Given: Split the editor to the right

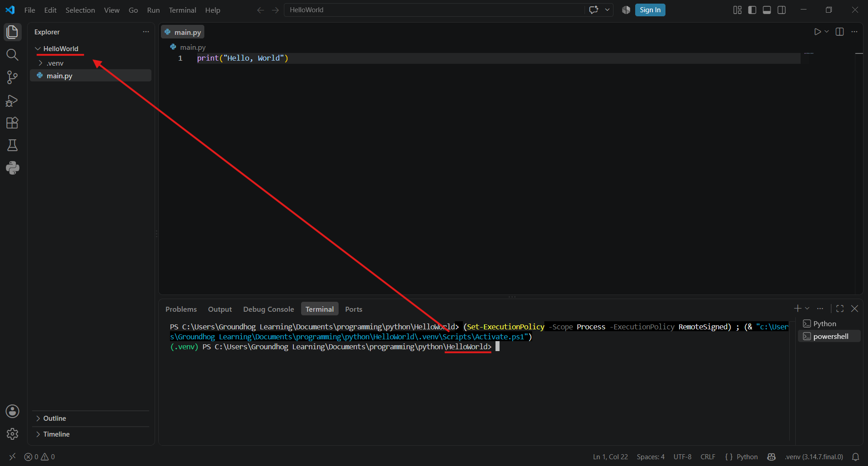Looking at the screenshot, I should tap(840, 32).
